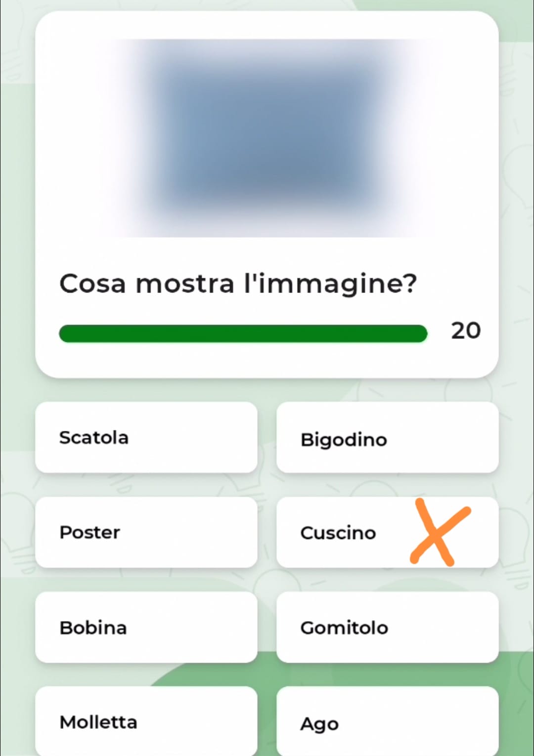This screenshot has width=534, height=756.
Task: Choose the answer meaning "pillow" in Italian
Action: [346, 533]
